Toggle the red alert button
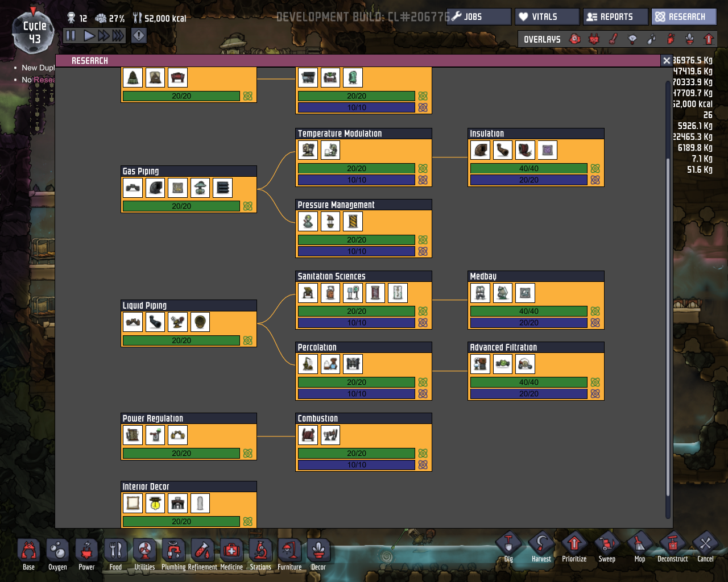 tap(139, 36)
